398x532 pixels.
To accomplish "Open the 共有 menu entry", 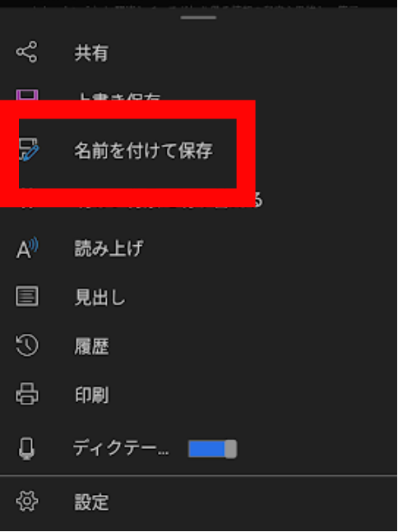I will click(x=91, y=53).
